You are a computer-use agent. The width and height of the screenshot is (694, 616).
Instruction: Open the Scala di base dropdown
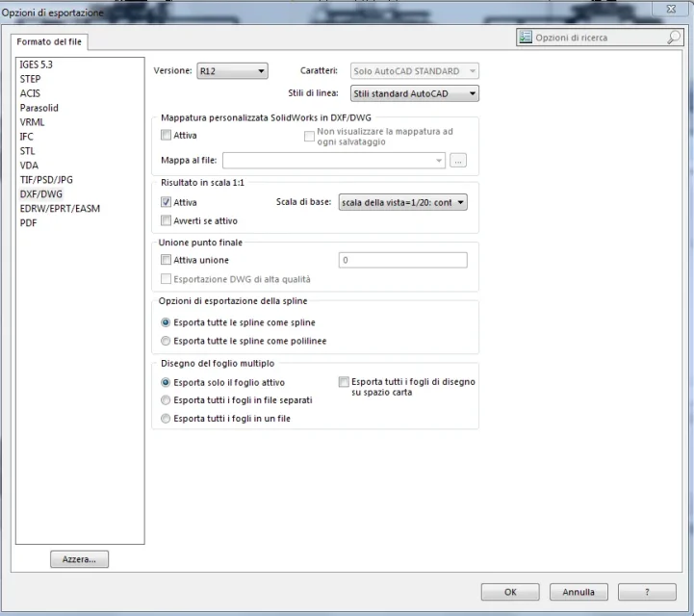click(402, 203)
